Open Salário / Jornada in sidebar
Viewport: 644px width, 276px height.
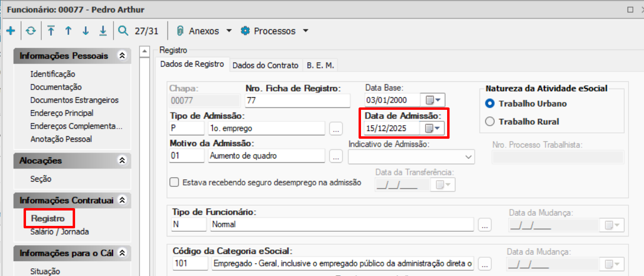60,232
